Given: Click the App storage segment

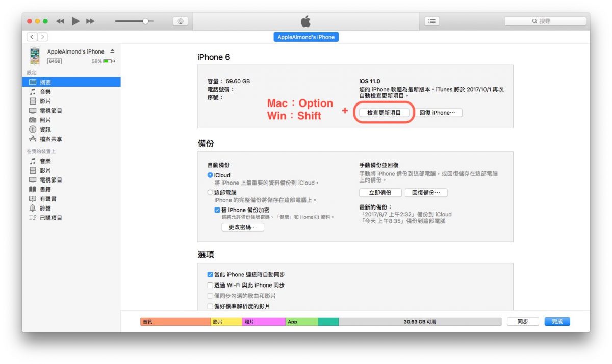Looking at the screenshot, I should point(301,322).
